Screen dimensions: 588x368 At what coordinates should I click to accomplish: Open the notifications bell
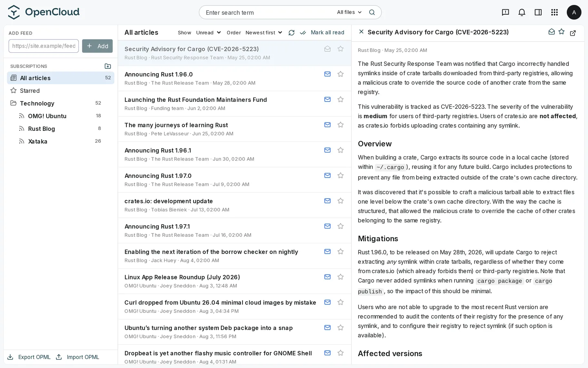pos(522,12)
